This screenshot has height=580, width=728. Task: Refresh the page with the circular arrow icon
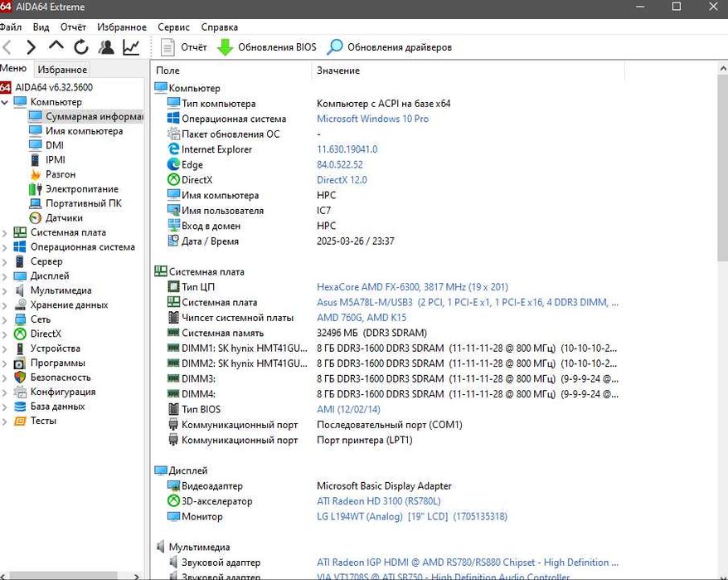click(x=81, y=47)
